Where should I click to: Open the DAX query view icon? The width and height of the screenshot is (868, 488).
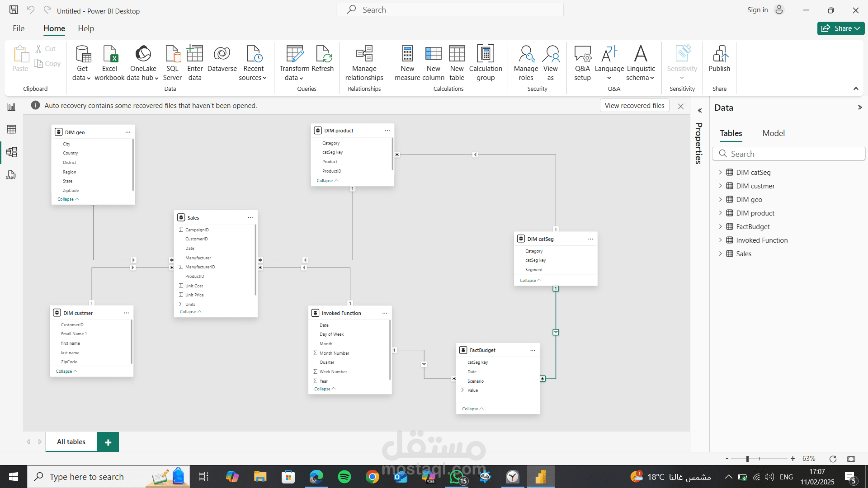point(11,175)
